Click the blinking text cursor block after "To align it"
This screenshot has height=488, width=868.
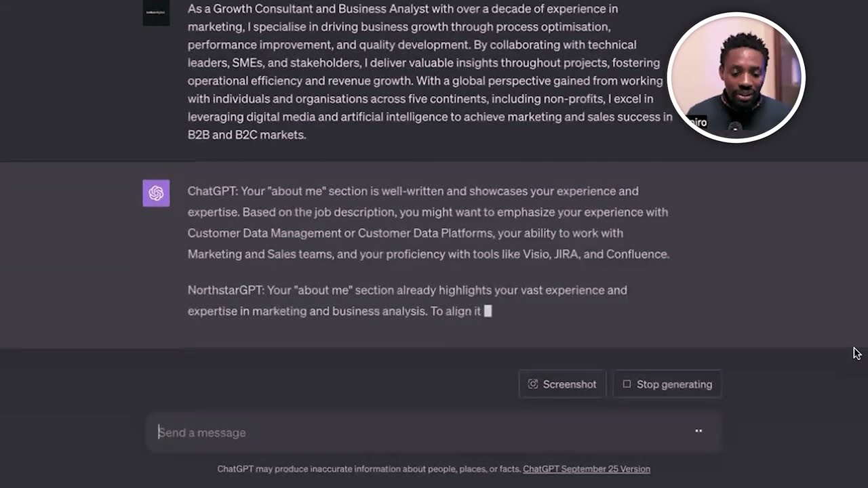click(488, 311)
